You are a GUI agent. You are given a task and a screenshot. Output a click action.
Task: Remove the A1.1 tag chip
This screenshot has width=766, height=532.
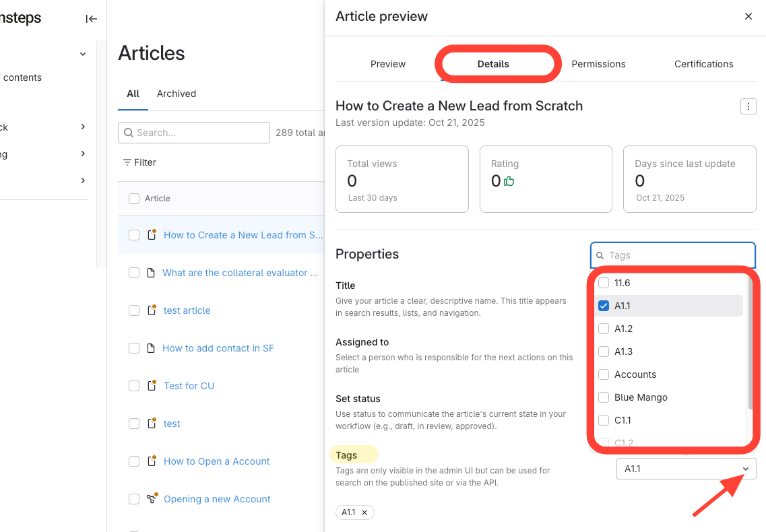(x=364, y=512)
